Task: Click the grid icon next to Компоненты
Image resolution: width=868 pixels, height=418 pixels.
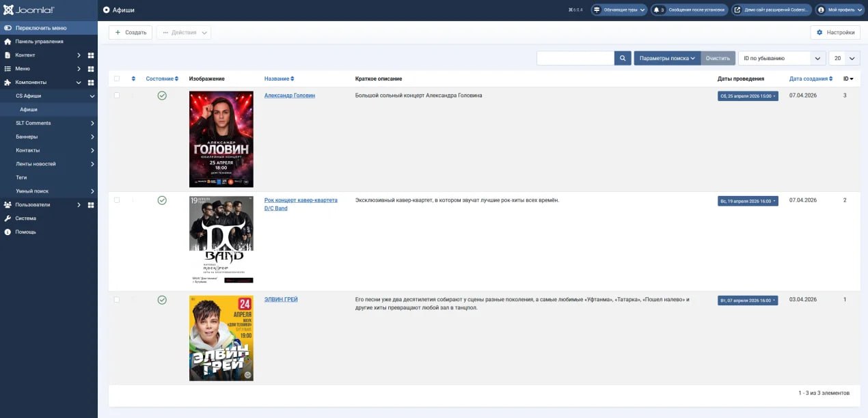Action: click(x=91, y=82)
